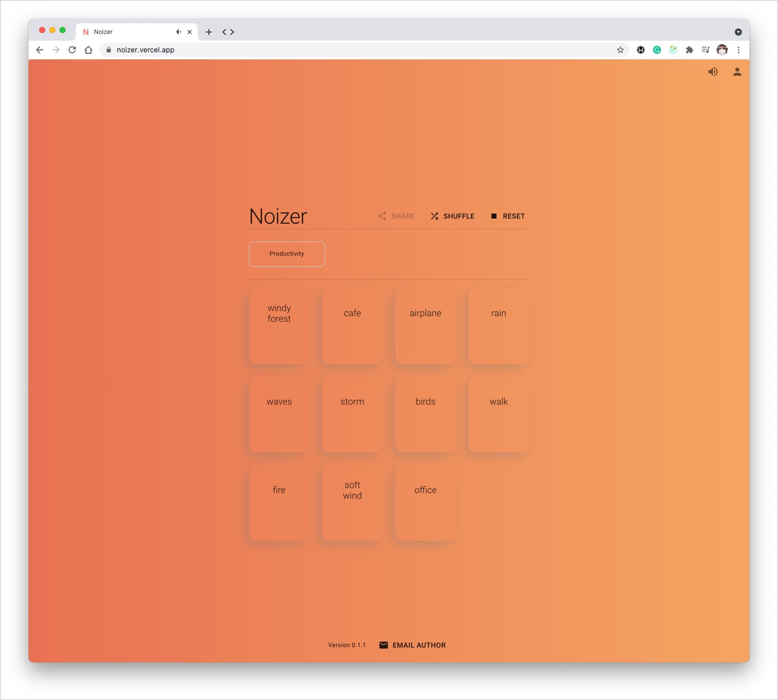Toggle the storm sound tile

353,414
